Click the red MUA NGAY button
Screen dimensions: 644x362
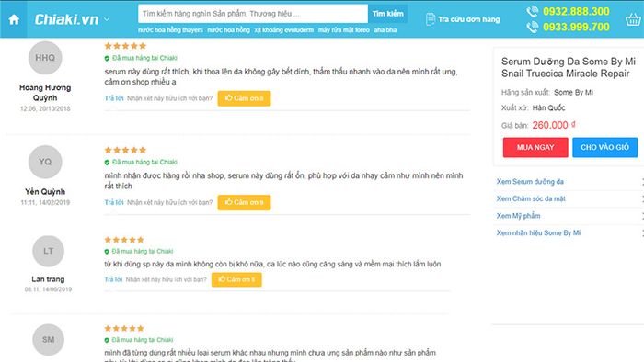(x=535, y=148)
